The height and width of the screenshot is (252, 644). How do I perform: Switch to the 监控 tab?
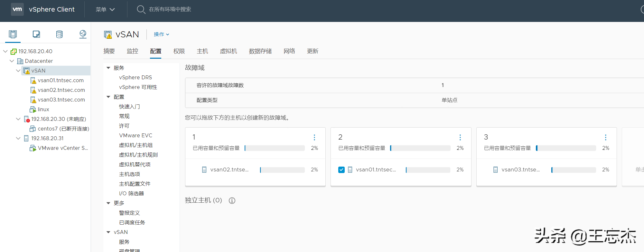pyautogui.click(x=132, y=51)
